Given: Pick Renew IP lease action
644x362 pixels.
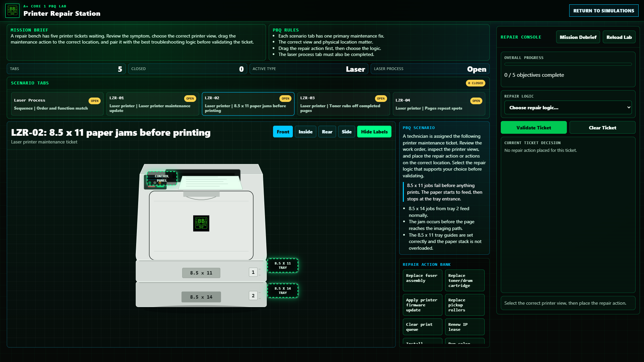Looking at the screenshot, I should coord(465,327).
